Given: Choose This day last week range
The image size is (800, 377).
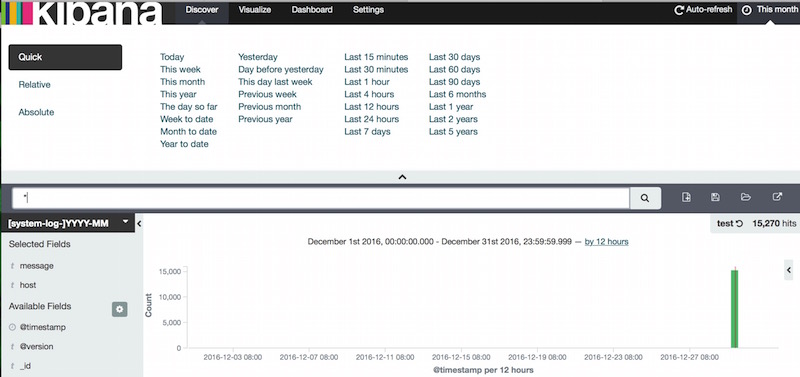Looking at the screenshot, I should coord(275,82).
